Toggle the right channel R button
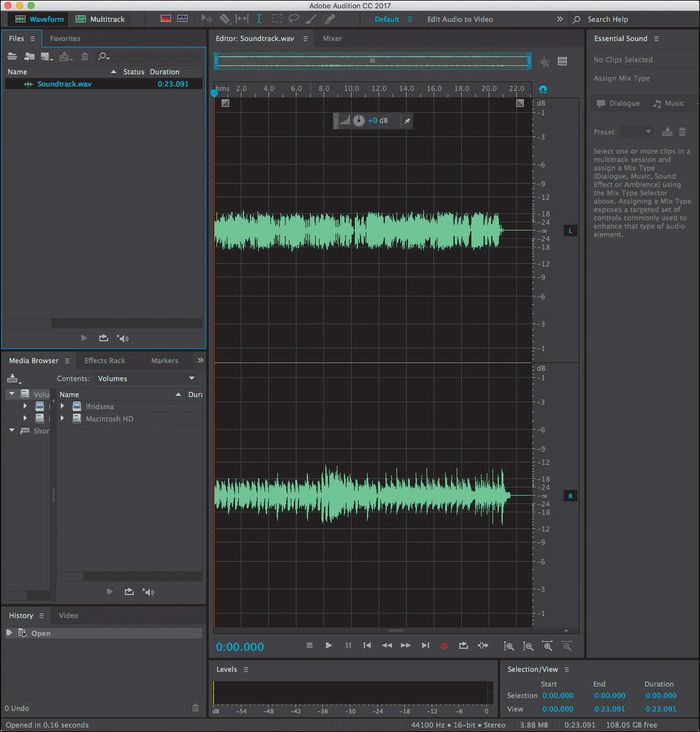Screen dimensions: 700x732 (x=570, y=496)
